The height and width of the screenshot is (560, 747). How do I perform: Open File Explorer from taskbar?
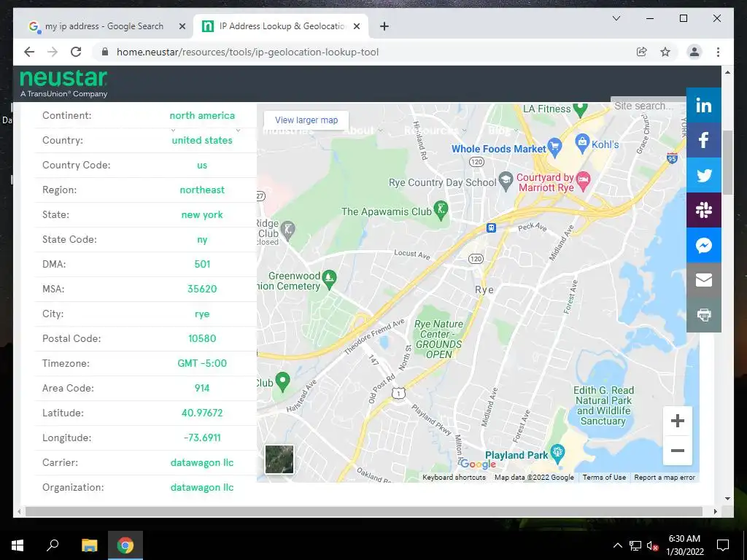[x=89, y=545]
